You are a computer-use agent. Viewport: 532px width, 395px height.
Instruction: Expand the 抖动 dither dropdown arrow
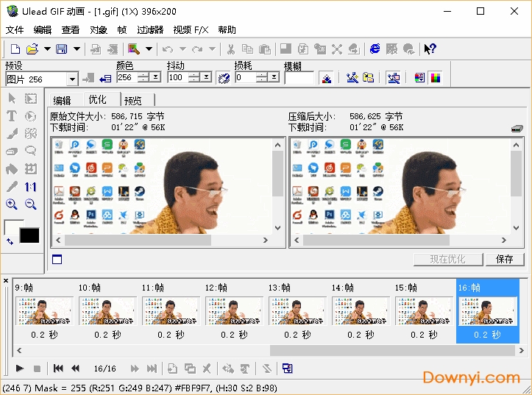coord(206,78)
